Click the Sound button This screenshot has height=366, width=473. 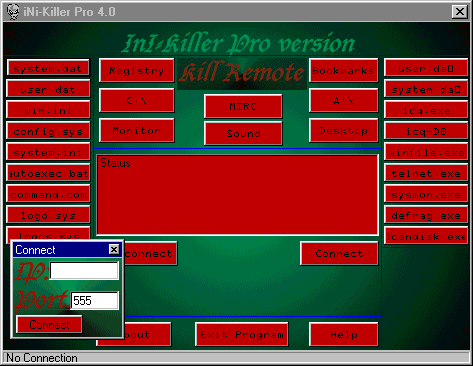(243, 133)
